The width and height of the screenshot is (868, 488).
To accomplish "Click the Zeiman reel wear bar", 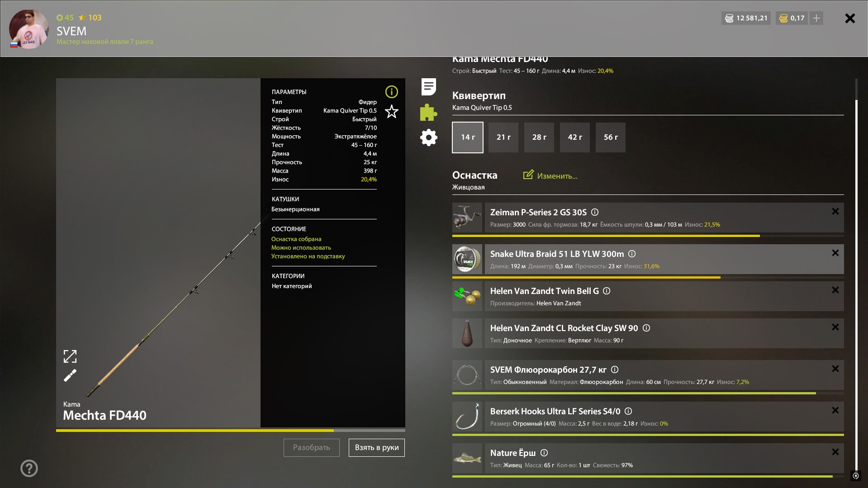I will click(648, 236).
